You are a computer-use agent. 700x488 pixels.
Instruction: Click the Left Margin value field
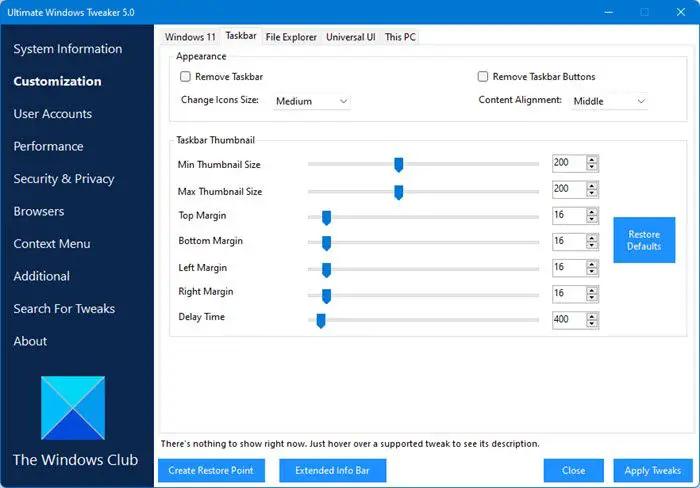(x=569, y=267)
